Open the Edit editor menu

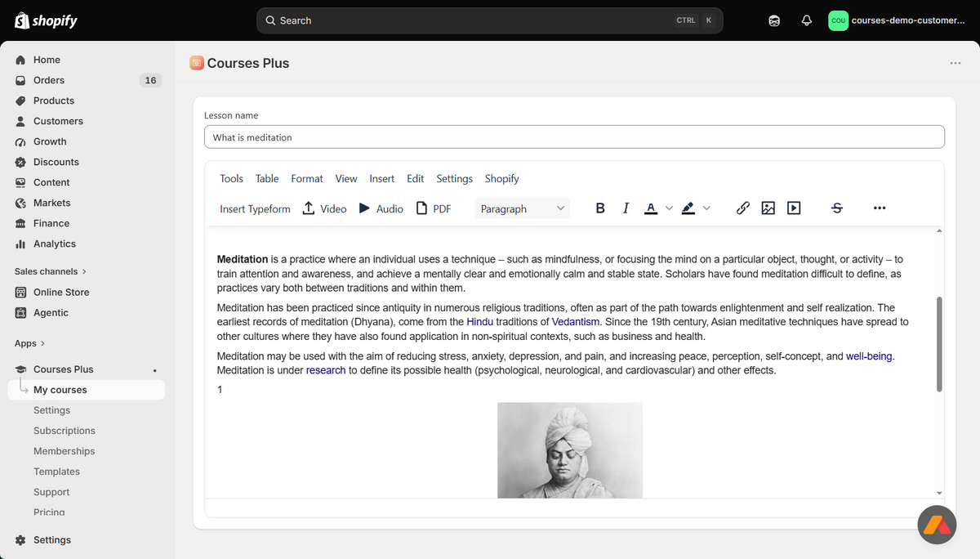[x=416, y=178]
